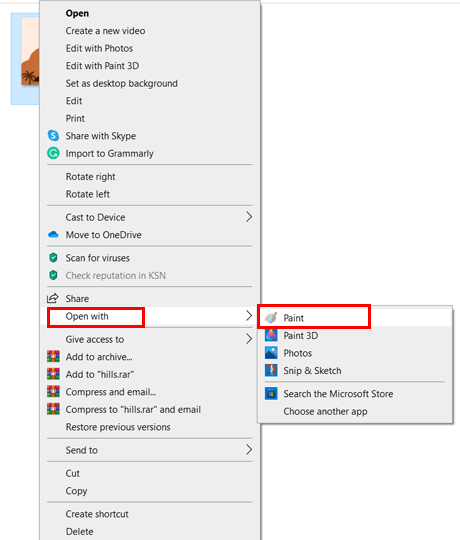
Task: Click the shield icon next to Scan for viruses
Action: [53, 258]
